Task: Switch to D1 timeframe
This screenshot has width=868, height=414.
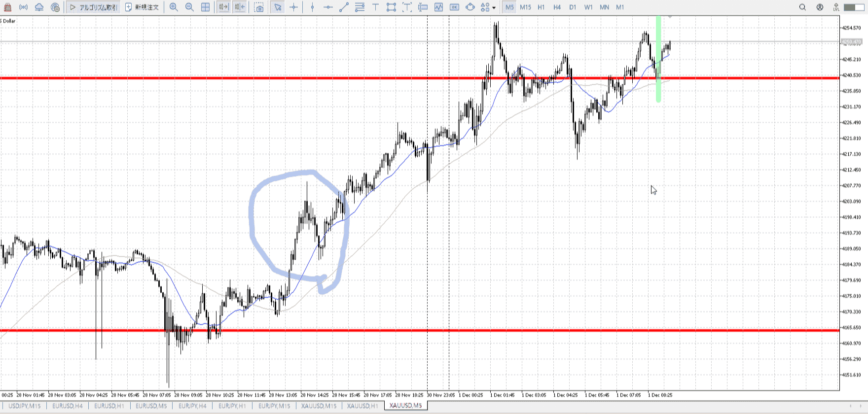Action: click(573, 7)
